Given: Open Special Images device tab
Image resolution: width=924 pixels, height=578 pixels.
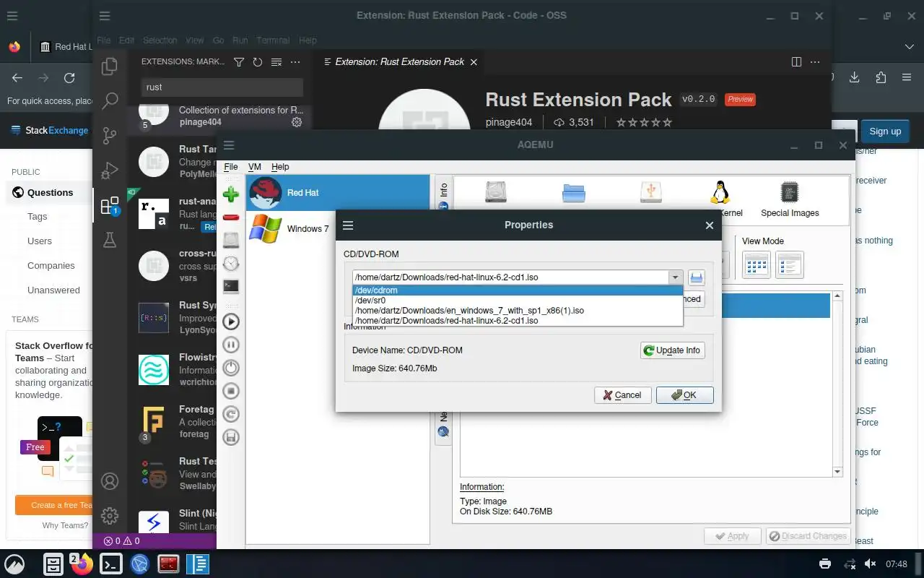Looking at the screenshot, I should click(790, 199).
